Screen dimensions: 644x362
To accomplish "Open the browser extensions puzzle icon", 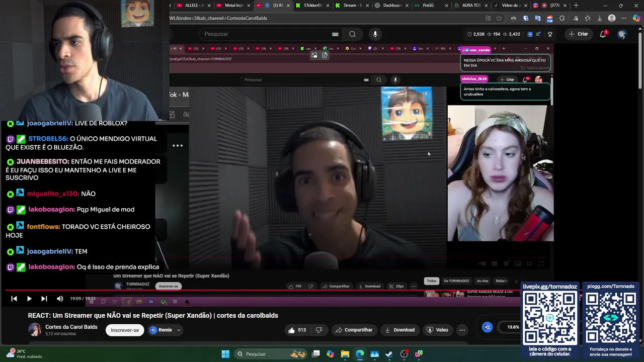I will pos(561,18).
